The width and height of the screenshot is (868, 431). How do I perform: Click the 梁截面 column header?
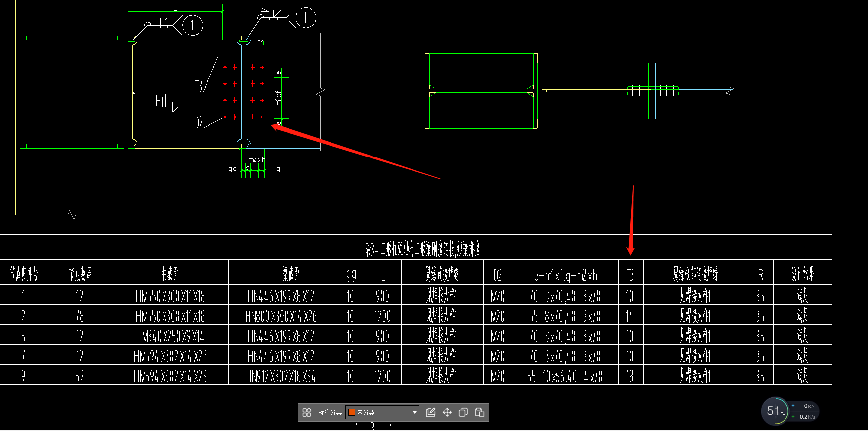(x=290, y=274)
